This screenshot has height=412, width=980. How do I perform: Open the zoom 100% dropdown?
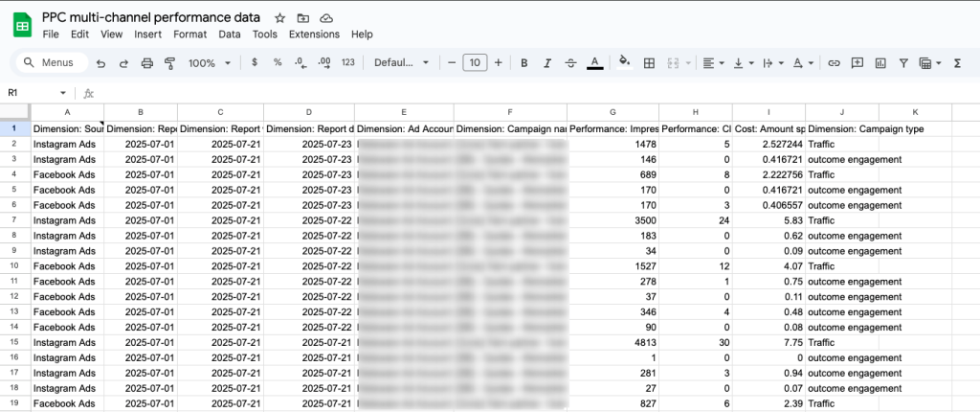point(210,62)
